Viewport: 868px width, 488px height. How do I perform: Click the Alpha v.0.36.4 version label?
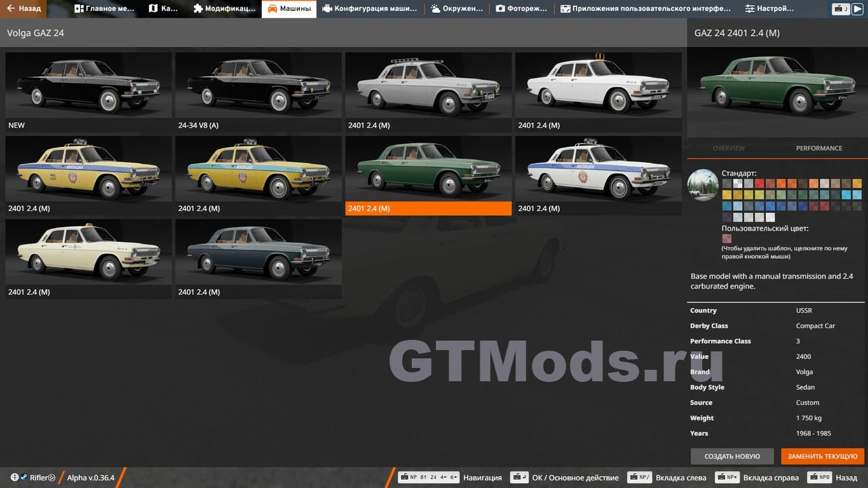click(91, 478)
